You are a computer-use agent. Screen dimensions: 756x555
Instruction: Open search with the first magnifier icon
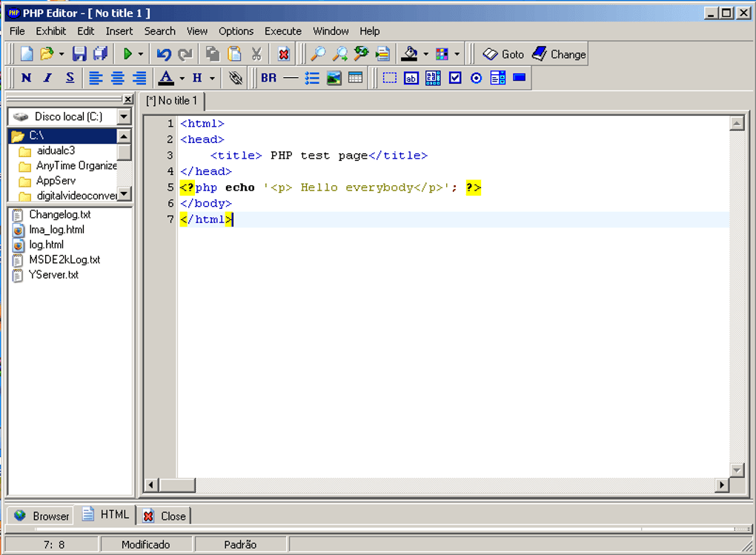point(318,53)
